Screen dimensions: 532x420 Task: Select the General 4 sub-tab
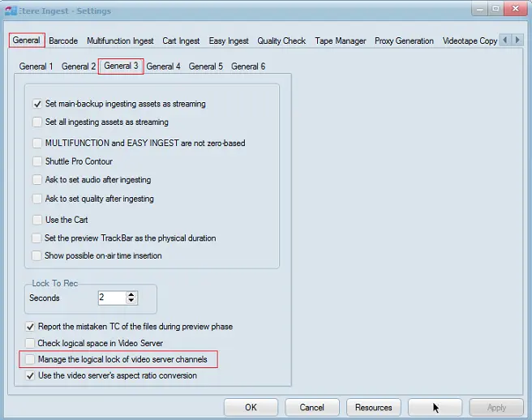[163, 66]
